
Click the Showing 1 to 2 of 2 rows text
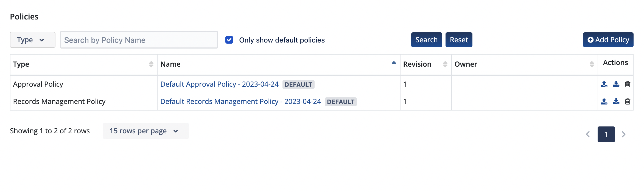(50, 131)
